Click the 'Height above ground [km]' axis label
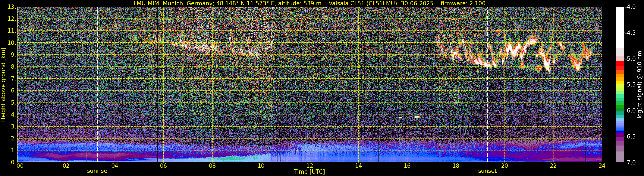Image resolution: width=644 pixels, height=176 pixels. [x=3, y=85]
